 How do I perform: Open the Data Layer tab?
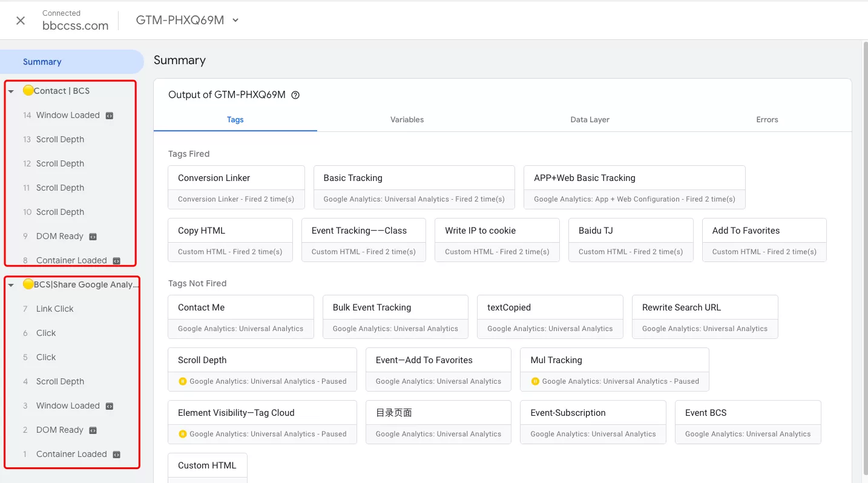click(x=590, y=119)
